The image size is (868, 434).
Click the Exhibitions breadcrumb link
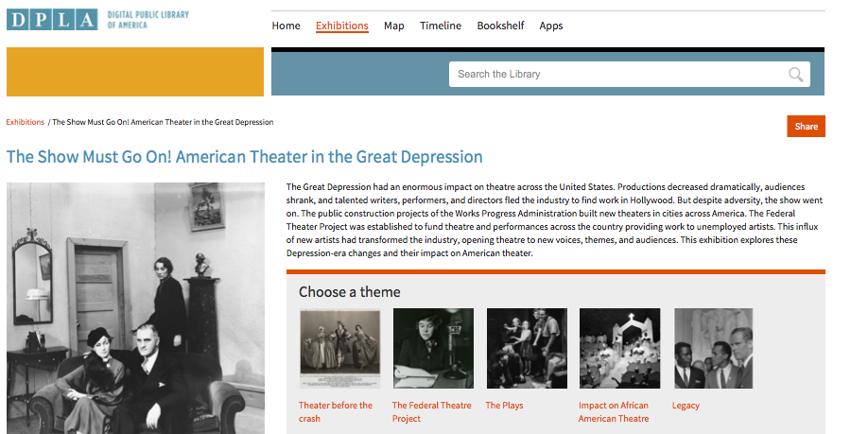click(26, 122)
